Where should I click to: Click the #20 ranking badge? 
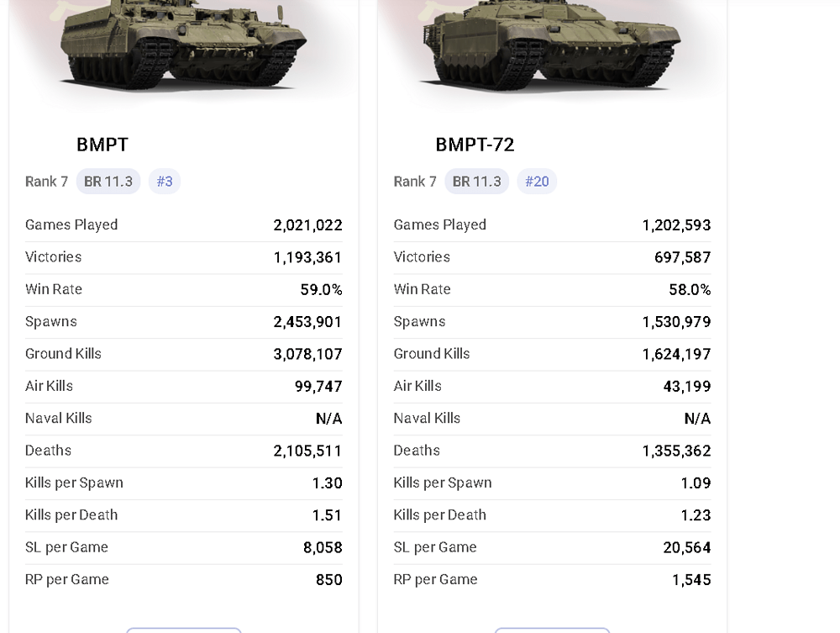pyautogui.click(x=537, y=182)
